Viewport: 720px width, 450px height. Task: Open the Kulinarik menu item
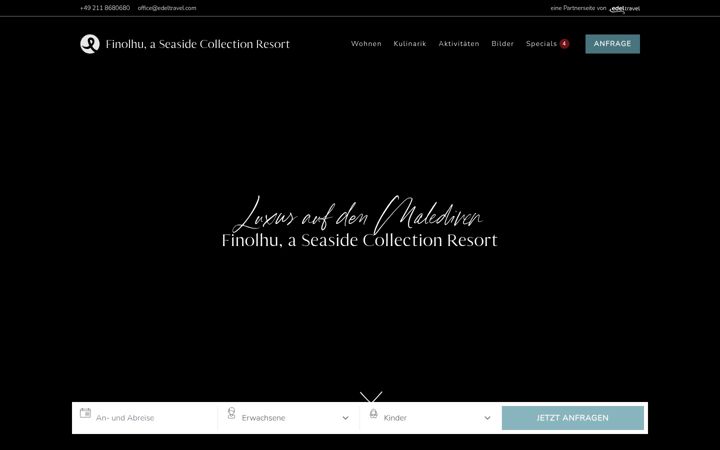tap(410, 44)
